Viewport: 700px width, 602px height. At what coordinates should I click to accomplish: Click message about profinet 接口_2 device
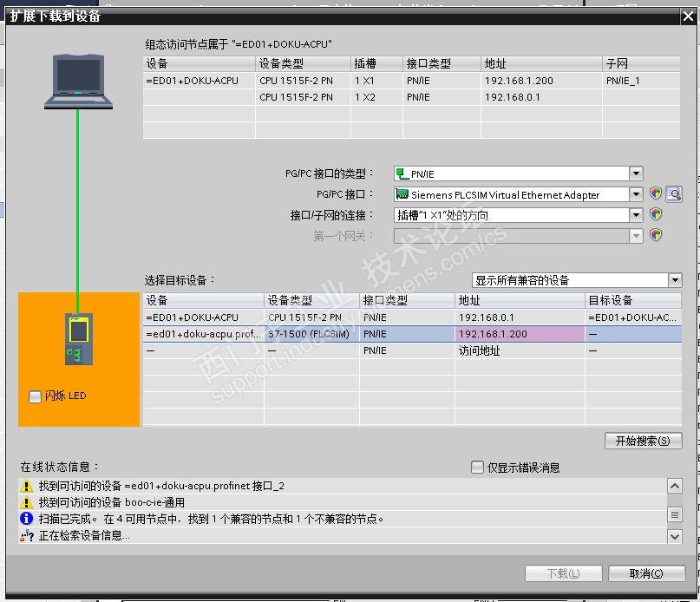pyautogui.click(x=161, y=486)
